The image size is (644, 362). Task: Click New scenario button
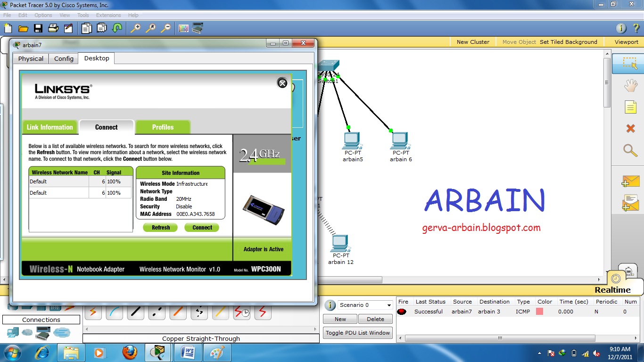click(x=340, y=319)
